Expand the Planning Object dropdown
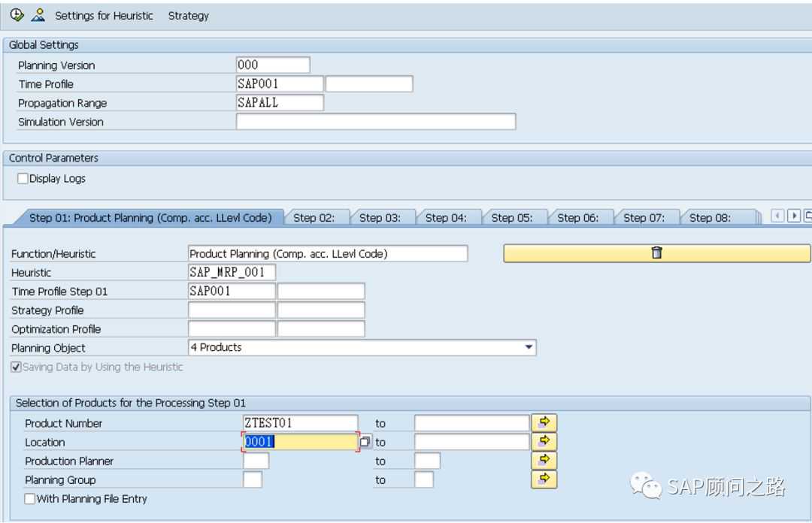 pos(529,348)
